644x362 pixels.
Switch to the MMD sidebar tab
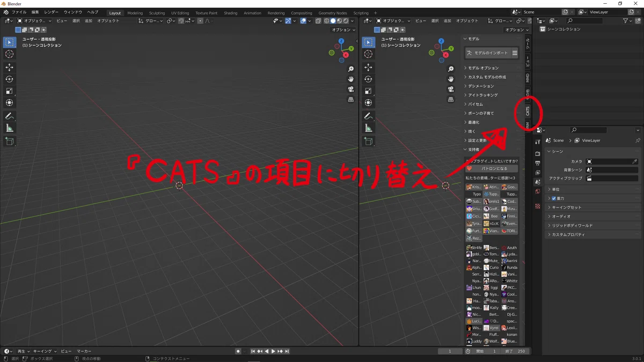coord(528,78)
